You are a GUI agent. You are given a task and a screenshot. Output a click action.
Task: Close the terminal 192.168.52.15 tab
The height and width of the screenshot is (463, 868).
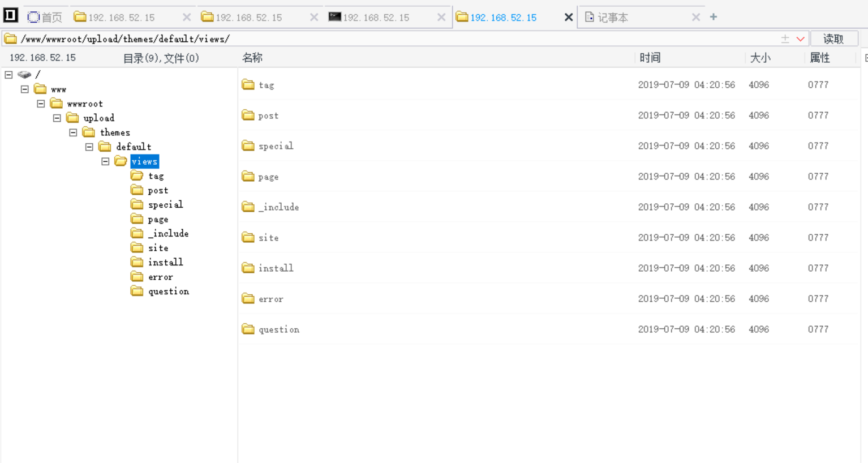(441, 18)
